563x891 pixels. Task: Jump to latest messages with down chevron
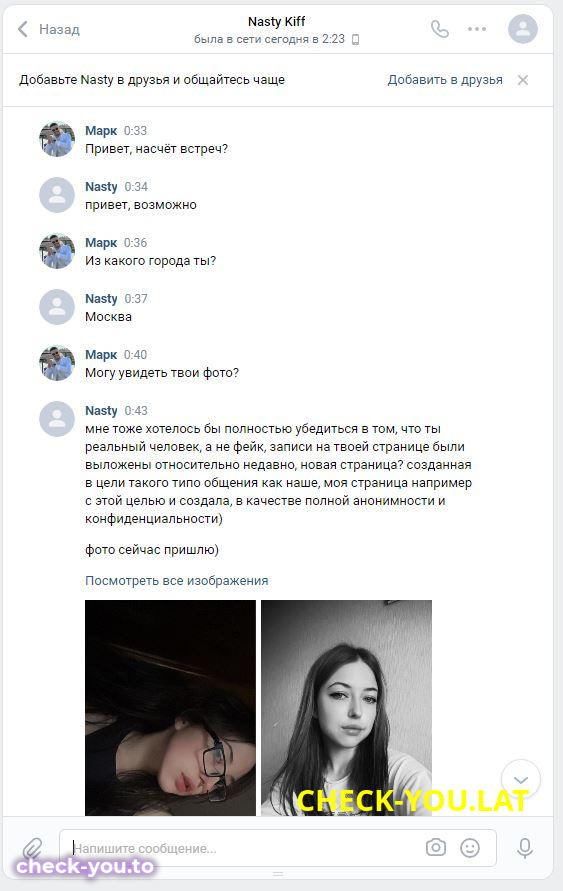point(521,779)
